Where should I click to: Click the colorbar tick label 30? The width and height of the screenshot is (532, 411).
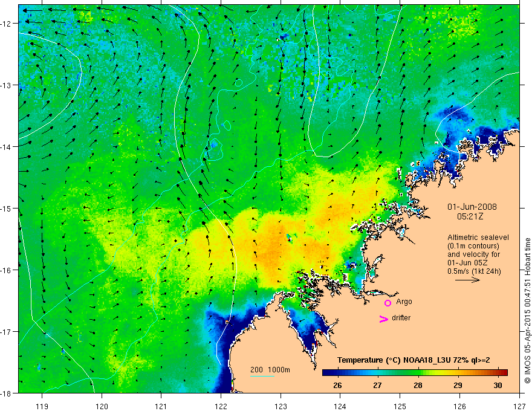pyautogui.click(x=498, y=385)
